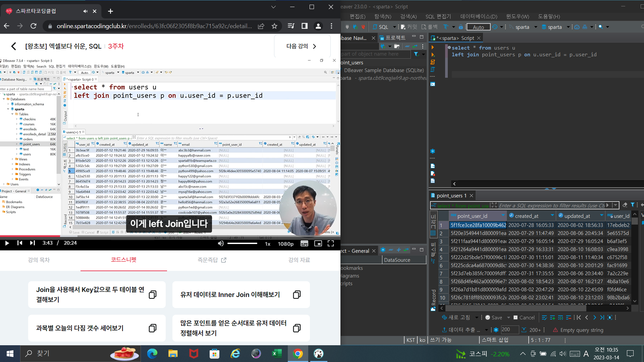Open 도움말(H) menu
644x362 pixels.
(549, 16)
